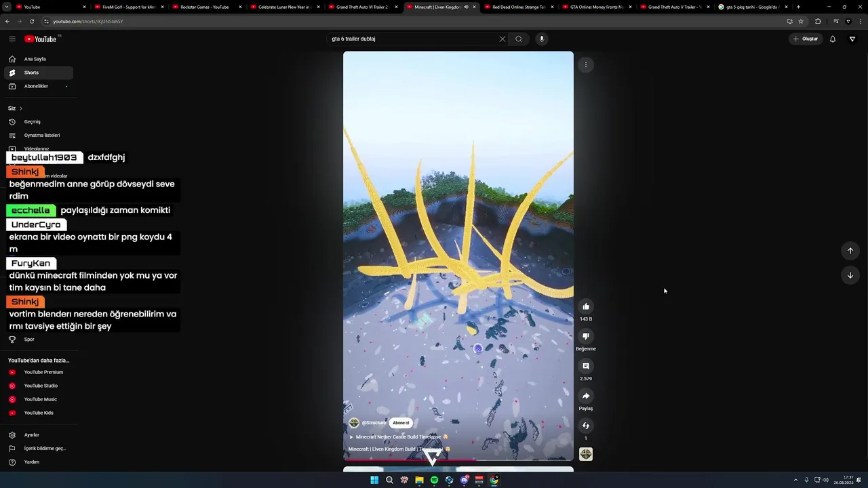Open YouTube Kids link
The image size is (868, 488).
point(39,413)
